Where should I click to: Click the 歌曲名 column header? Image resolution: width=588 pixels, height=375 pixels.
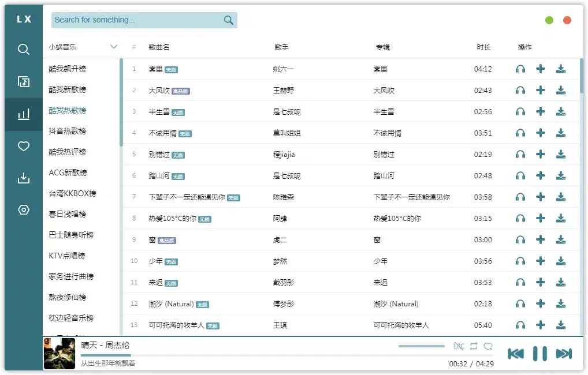click(x=159, y=47)
